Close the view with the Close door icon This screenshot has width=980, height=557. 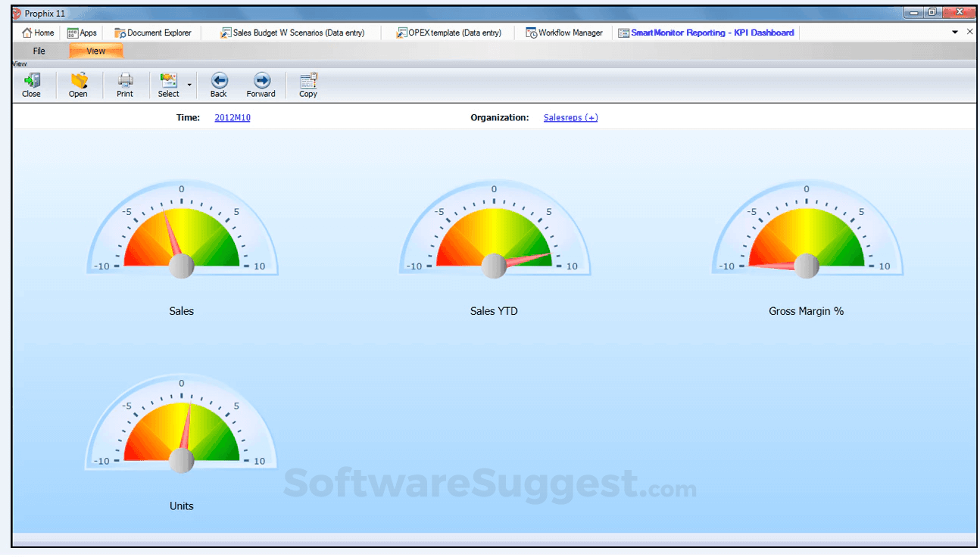tap(31, 84)
